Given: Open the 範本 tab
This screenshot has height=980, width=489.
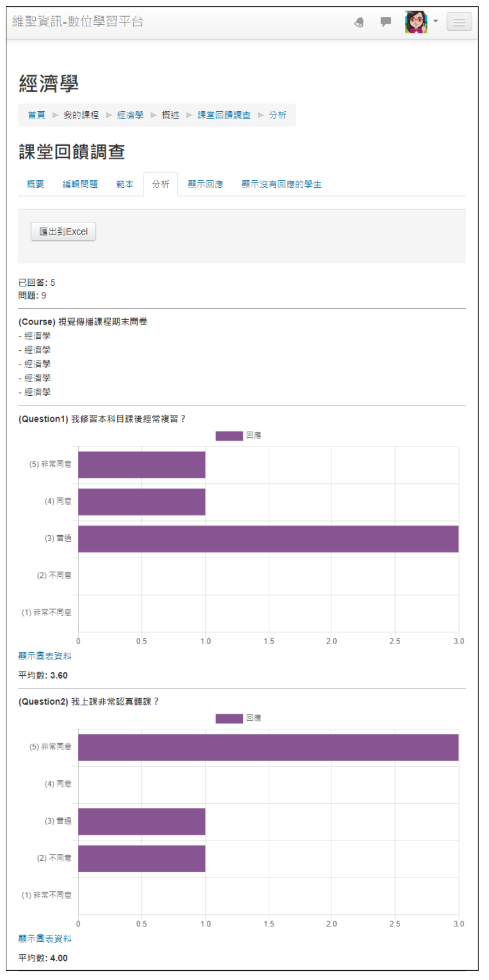Looking at the screenshot, I should pos(125,184).
